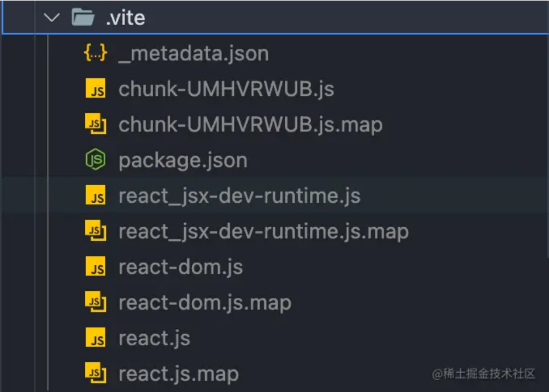Click the chunk-UMHVRWUB.js.map source map icon

click(x=96, y=124)
